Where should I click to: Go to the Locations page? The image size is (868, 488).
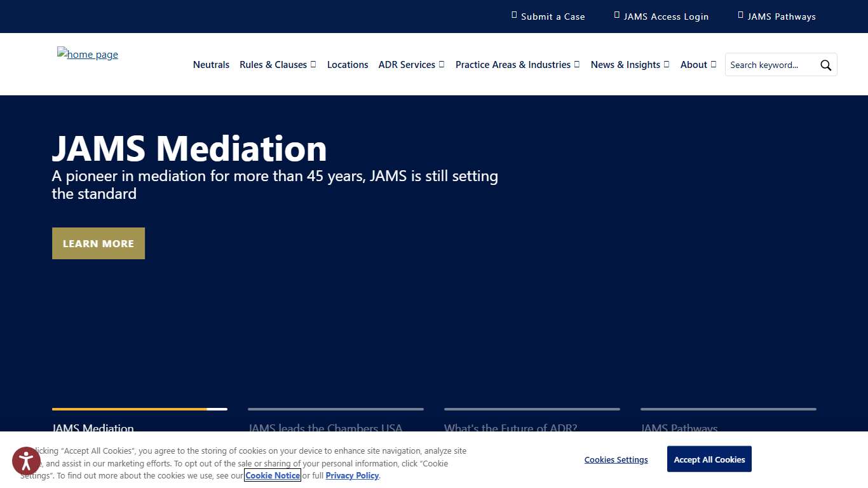(x=348, y=64)
